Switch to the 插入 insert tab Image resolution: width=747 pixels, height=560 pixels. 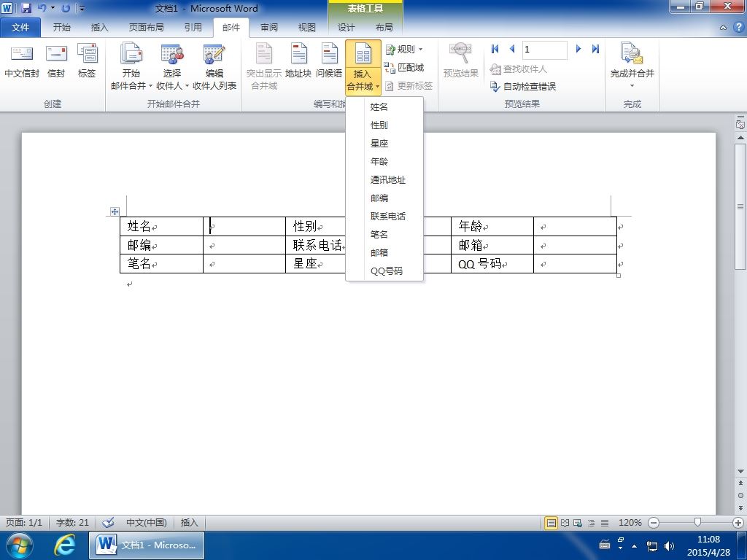[99, 28]
